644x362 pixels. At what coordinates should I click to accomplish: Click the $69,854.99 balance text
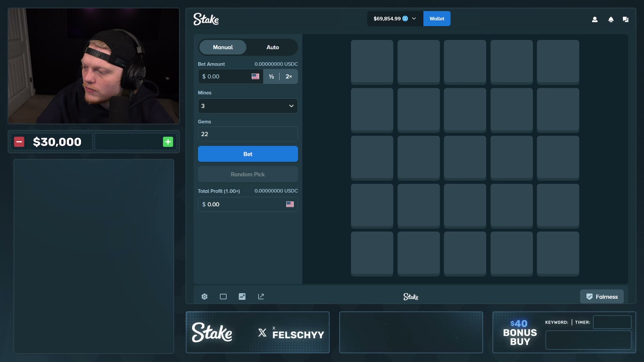pos(387,19)
